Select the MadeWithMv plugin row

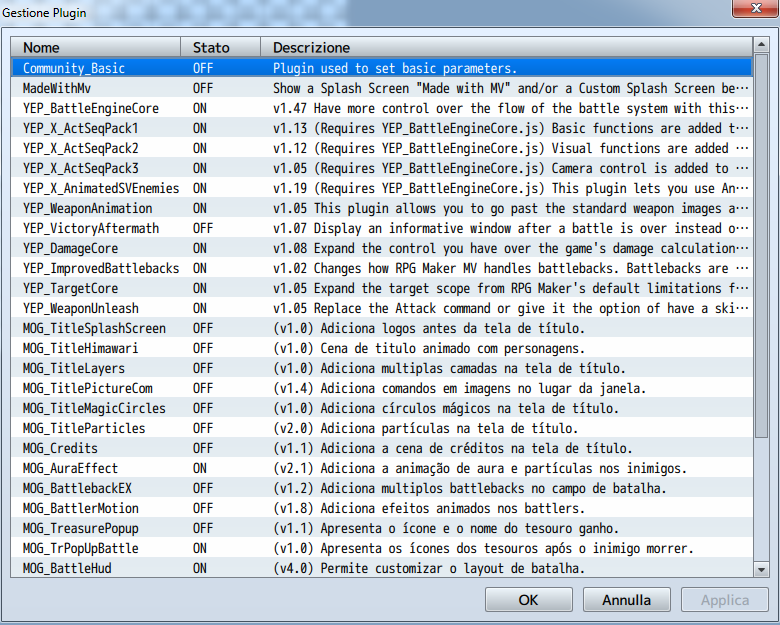382,88
